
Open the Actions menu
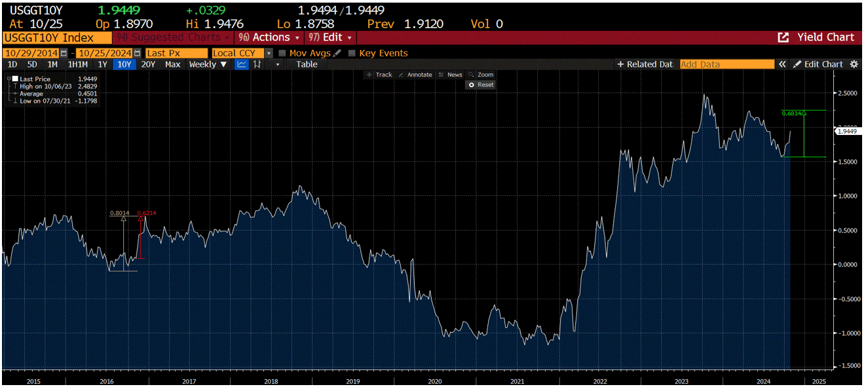269,37
